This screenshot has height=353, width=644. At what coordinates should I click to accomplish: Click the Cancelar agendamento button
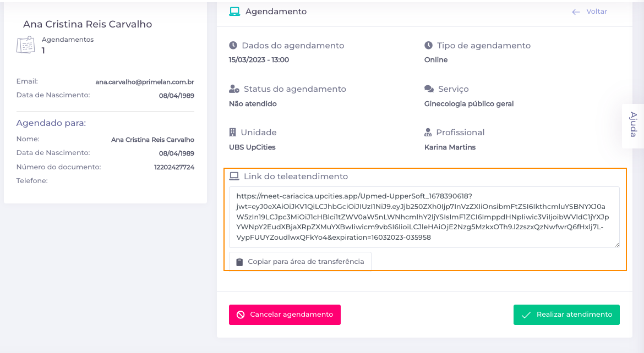[285, 315]
